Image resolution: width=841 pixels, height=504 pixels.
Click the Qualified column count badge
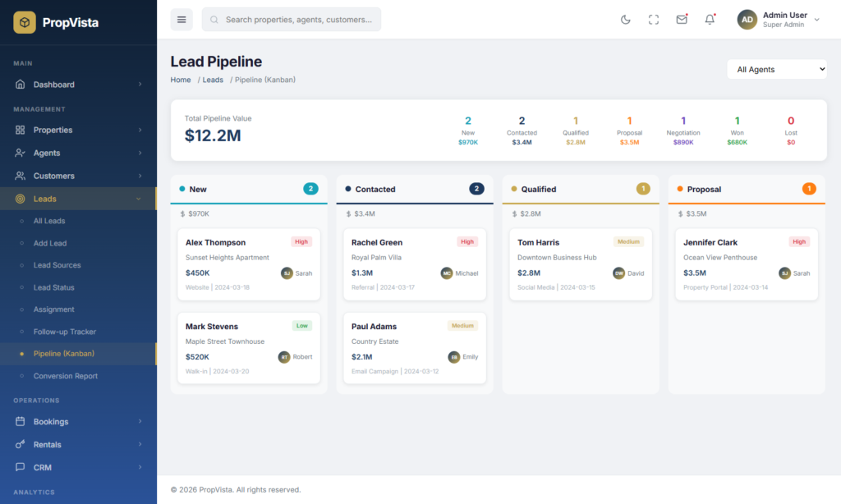643,189
